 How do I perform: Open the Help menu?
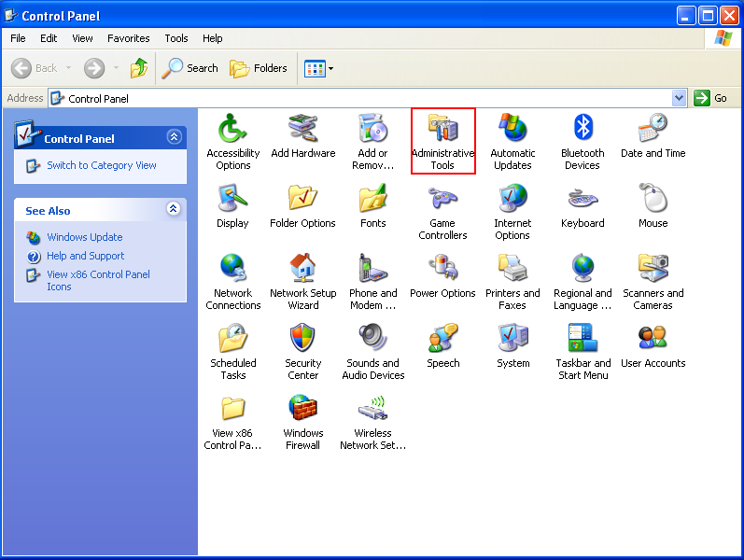212,38
